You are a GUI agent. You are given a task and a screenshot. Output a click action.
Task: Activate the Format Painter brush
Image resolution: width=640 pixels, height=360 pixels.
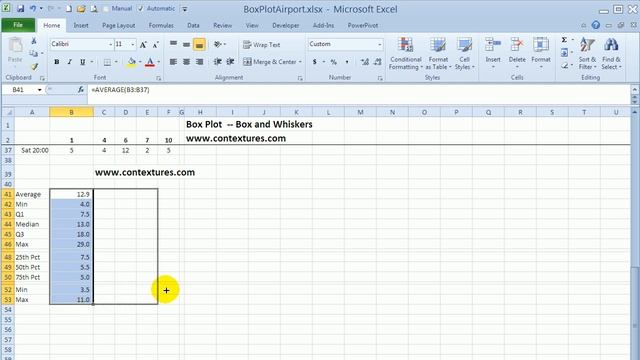34,66
